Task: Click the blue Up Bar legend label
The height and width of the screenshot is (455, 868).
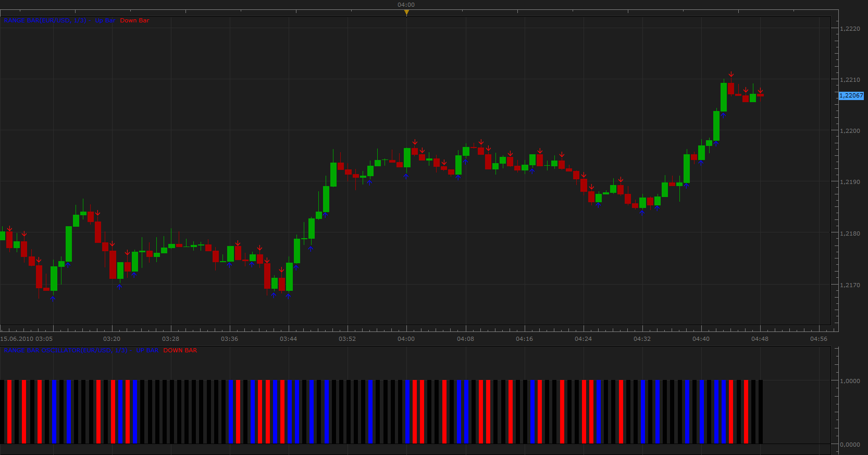Action: click(x=105, y=20)
